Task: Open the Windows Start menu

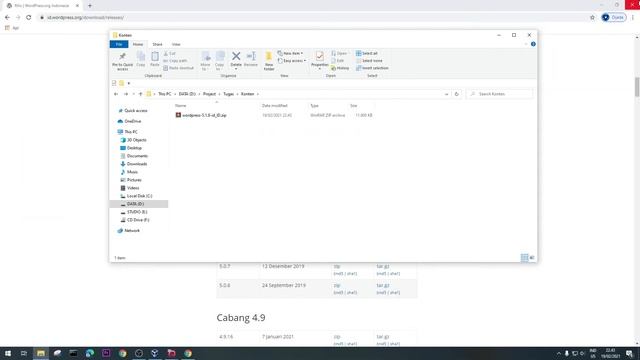Action: (7, 353)
